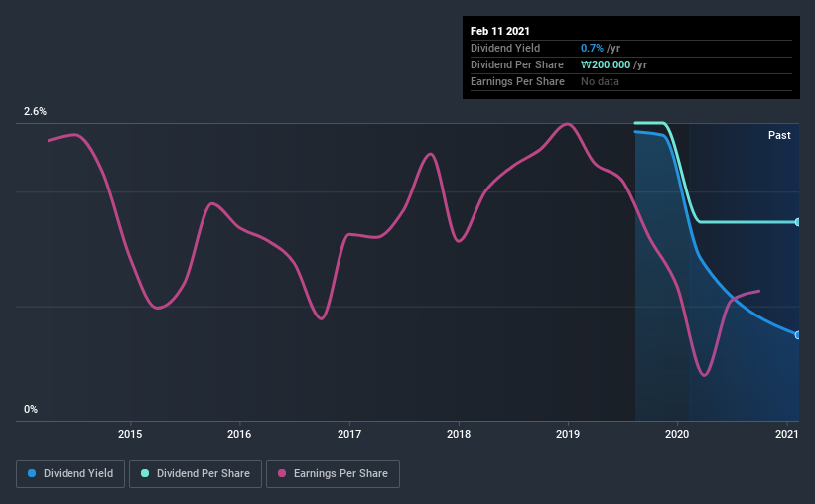Select the 2017 label on the time axis
Screen dimensions: 815x504
(348, 434)
